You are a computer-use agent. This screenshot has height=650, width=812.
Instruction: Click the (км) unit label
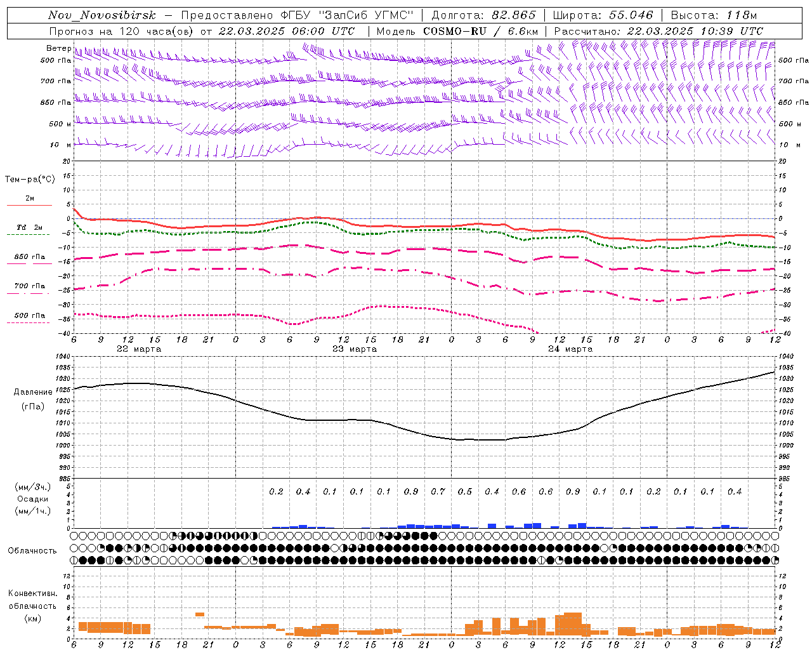coord(33,618)
